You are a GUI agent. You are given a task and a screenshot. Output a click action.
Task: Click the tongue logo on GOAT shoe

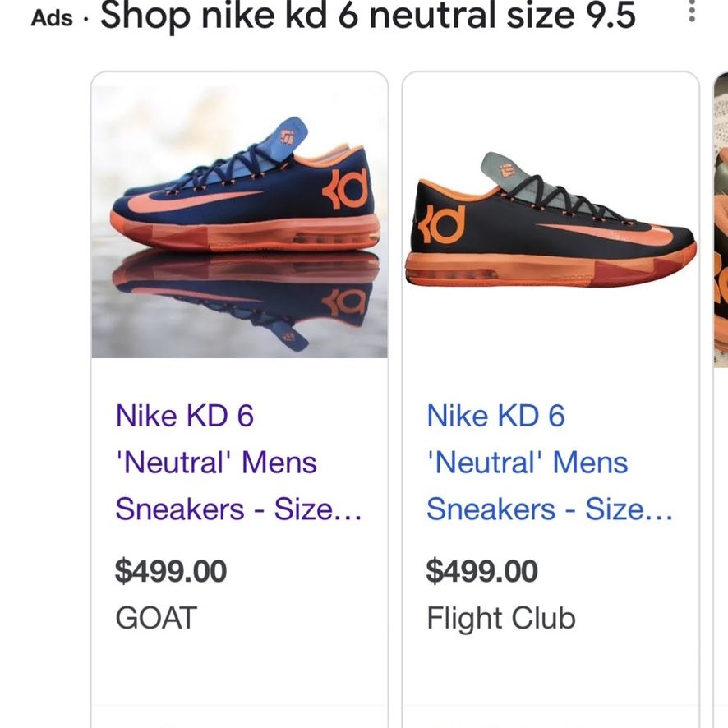287,136
